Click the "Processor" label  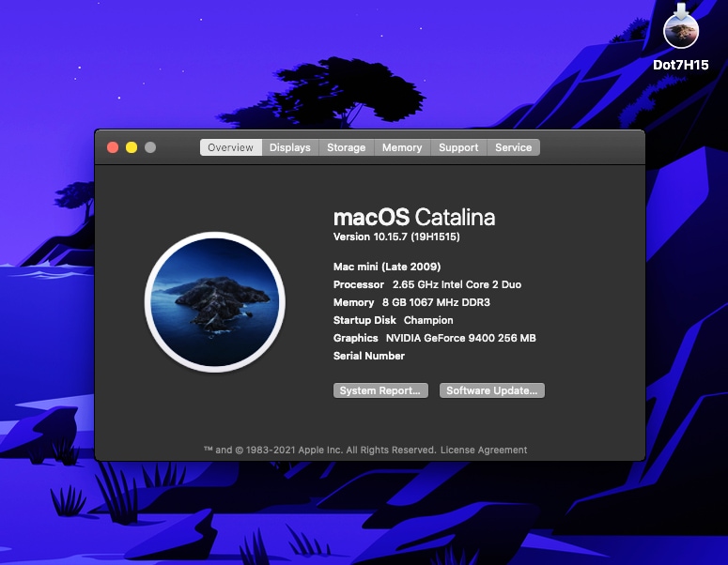pyautogui.click(x=359, y=284)
